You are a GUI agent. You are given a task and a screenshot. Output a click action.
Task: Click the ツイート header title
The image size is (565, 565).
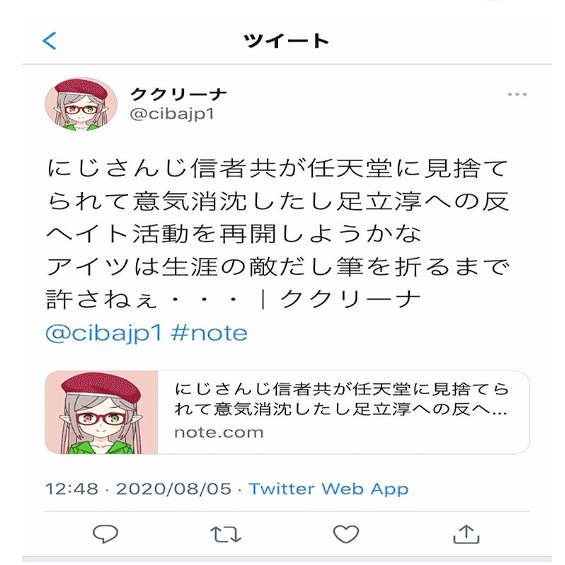pyautogui.click(x=286, y=41)
